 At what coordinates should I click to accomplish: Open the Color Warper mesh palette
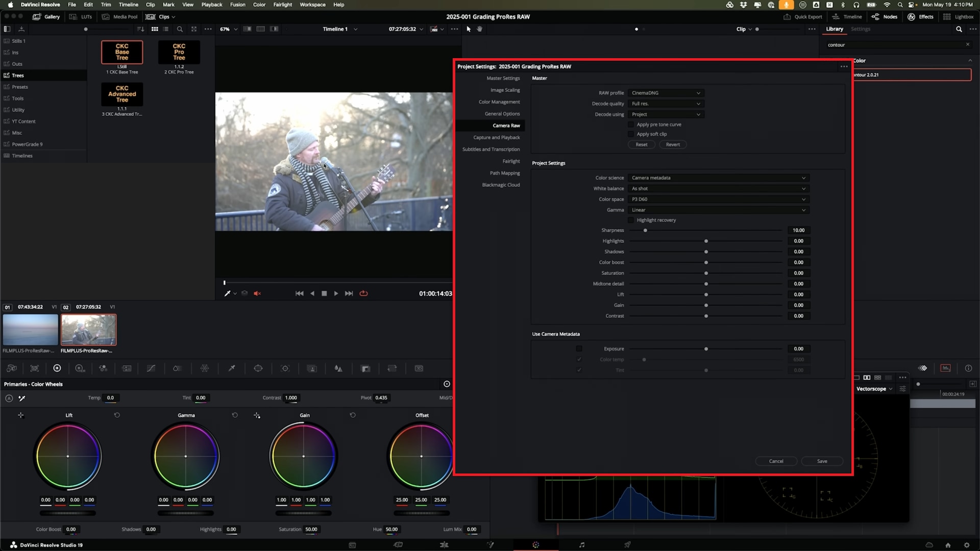tap(205, 368)
